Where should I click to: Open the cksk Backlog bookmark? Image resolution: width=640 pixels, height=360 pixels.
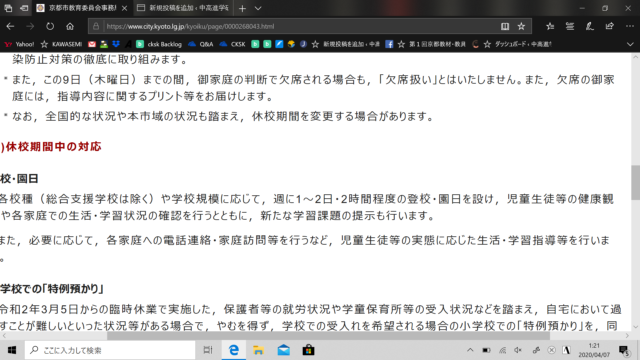(x=159, y=44)
